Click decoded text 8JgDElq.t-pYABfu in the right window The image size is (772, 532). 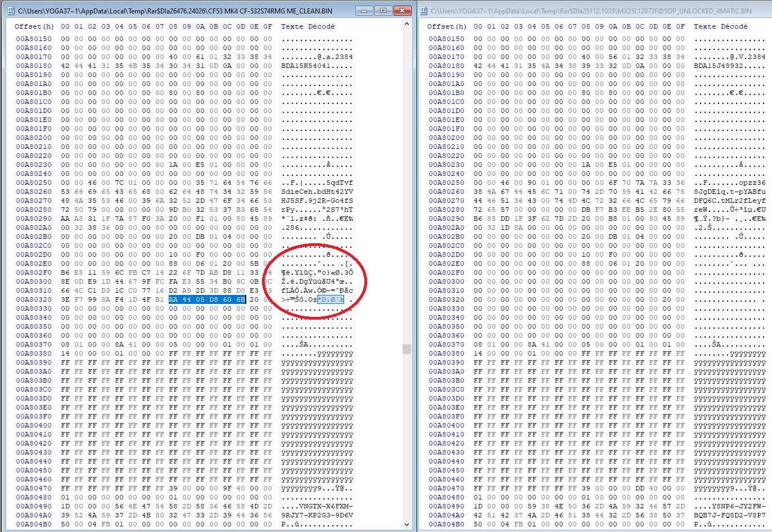[730, 192]
